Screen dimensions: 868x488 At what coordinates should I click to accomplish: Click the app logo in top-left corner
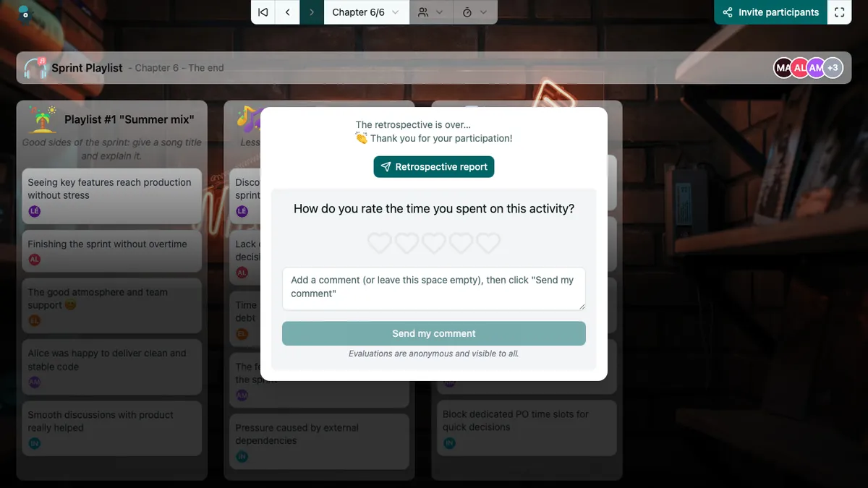tap(25, 12)
